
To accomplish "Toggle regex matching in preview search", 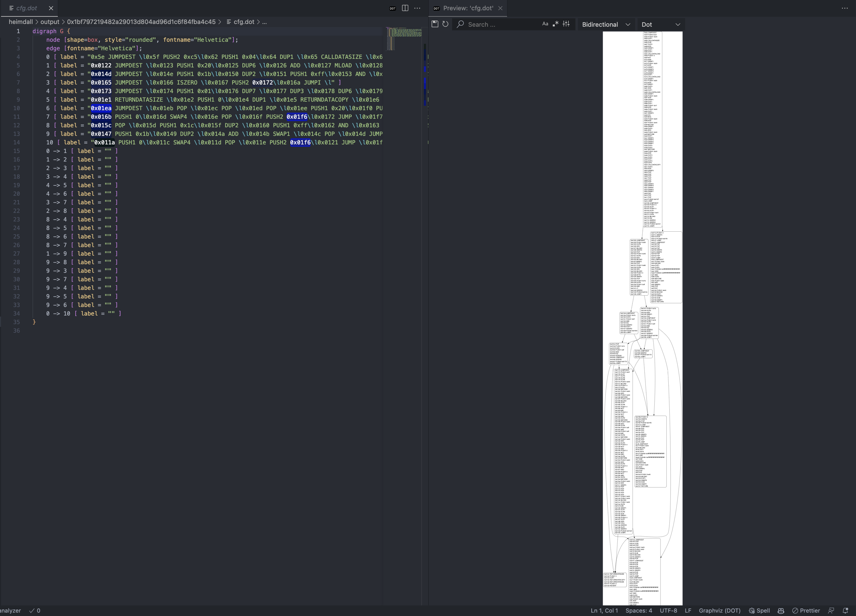I will click(556, 23).
